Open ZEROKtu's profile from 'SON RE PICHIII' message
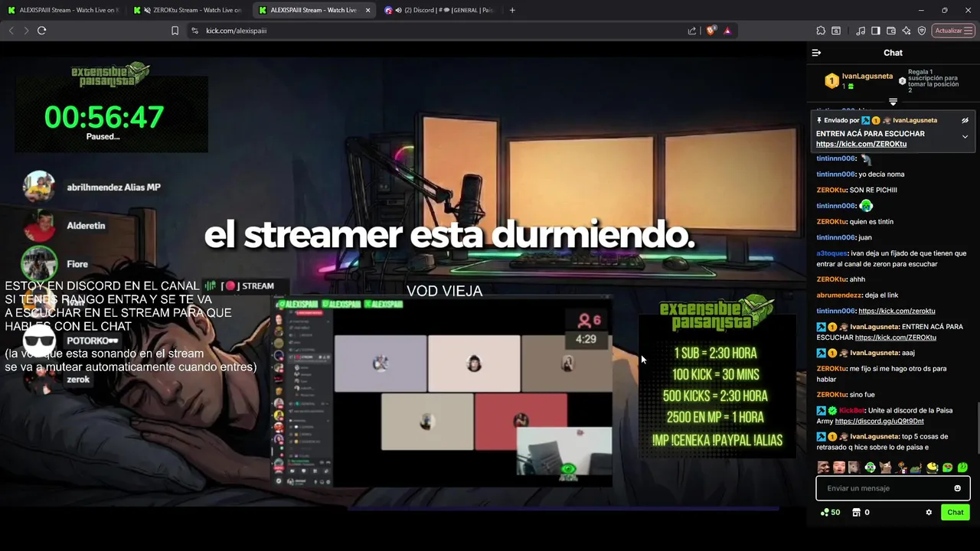This screenshot has height=551, width=980. coord(831,190)
